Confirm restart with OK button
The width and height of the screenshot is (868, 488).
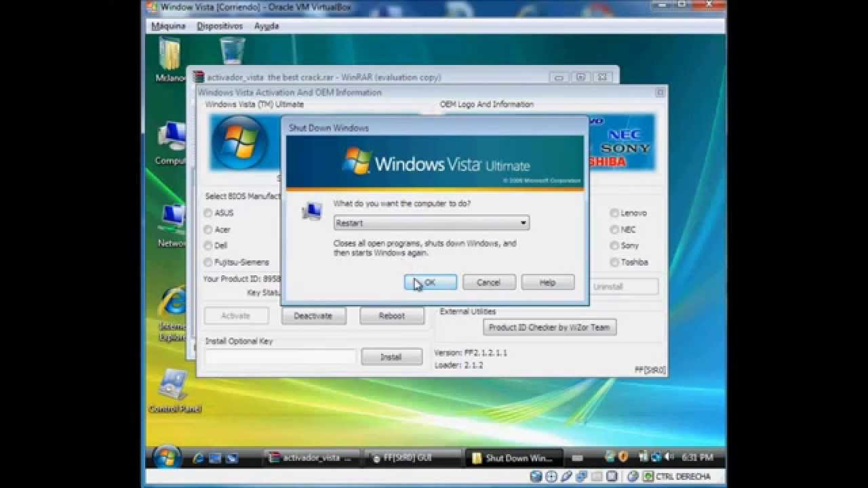point(430,283)
